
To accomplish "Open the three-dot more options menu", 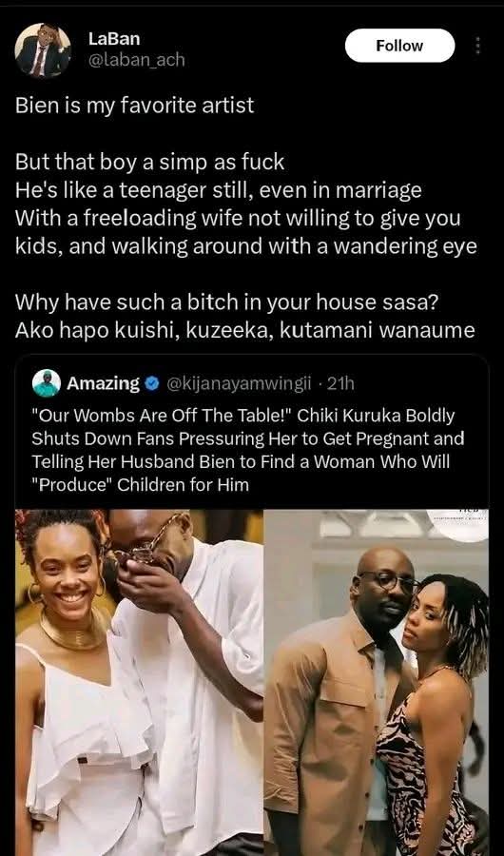I will point(477,46).
